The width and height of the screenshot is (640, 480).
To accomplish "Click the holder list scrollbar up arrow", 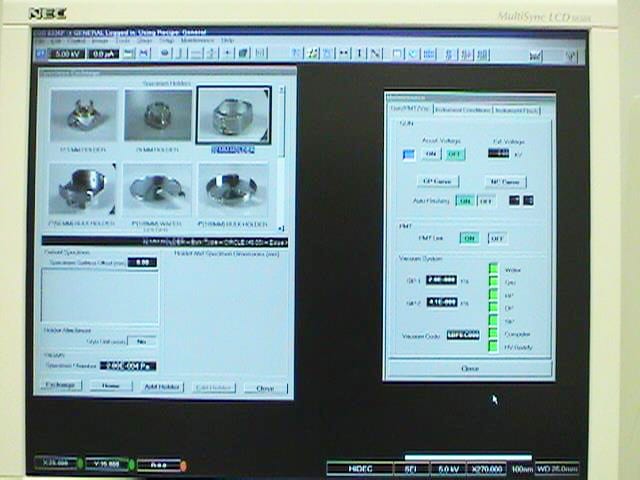I will (281, 90).
